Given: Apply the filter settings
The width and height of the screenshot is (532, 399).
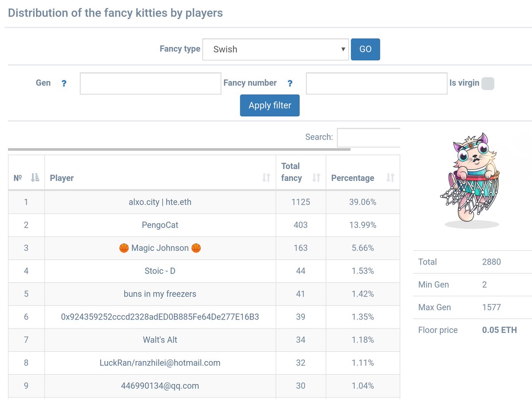Looking at the screenshot, I should tap(270, 105).
